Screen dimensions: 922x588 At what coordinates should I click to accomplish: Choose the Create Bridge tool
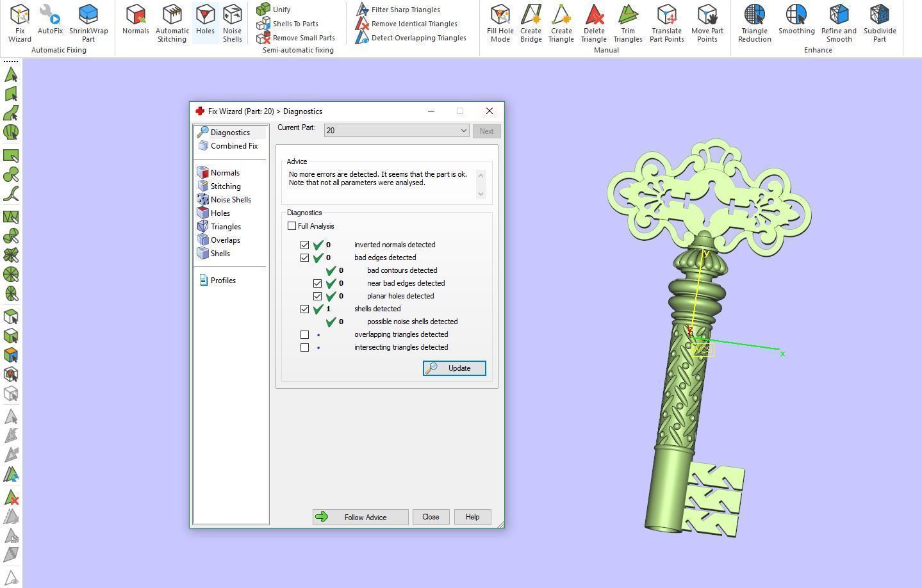pos(531,22)
